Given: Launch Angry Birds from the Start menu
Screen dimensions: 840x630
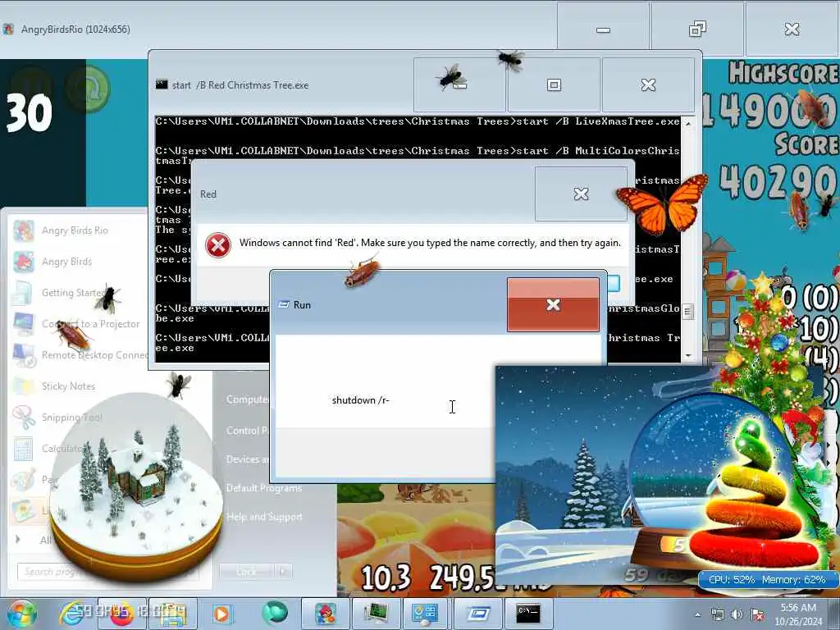Looking at the screenshot, I should (66, 262).
